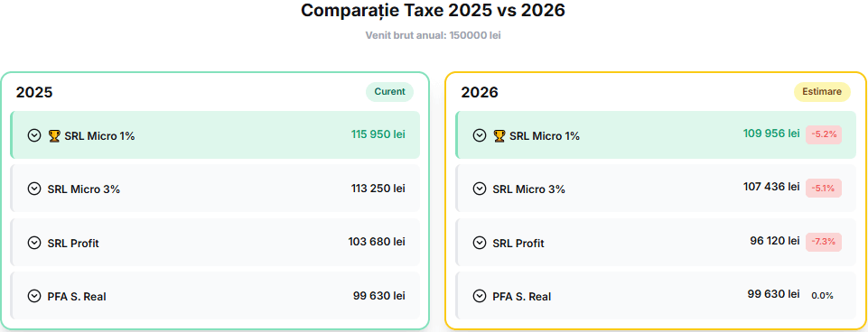Image resolution: width=868 pixels, height=332 pixels.
Task: Click Venit brut anual subtitle text
Action: point(433,35)
